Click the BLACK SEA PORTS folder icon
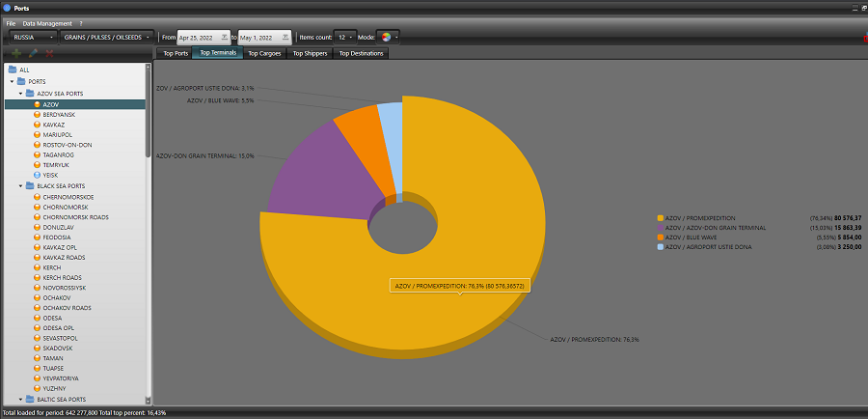The width and height of the screenshot is (868, 419). pos(30,185)
